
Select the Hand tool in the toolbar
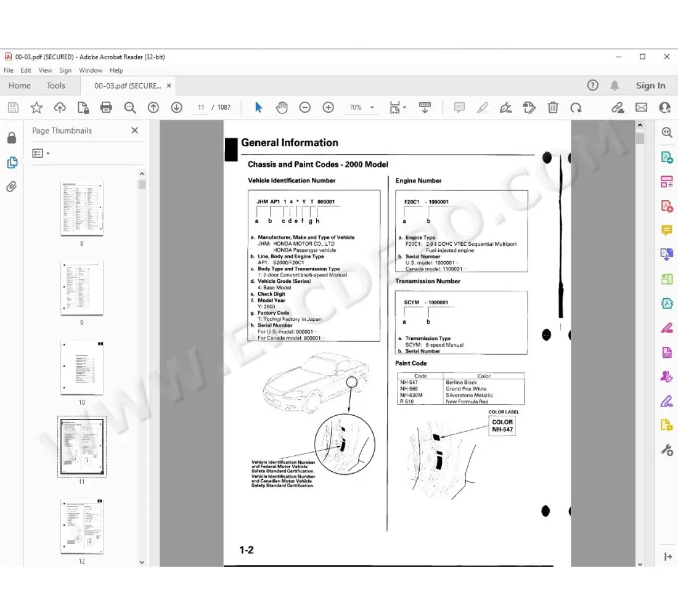tap(282, 107)
